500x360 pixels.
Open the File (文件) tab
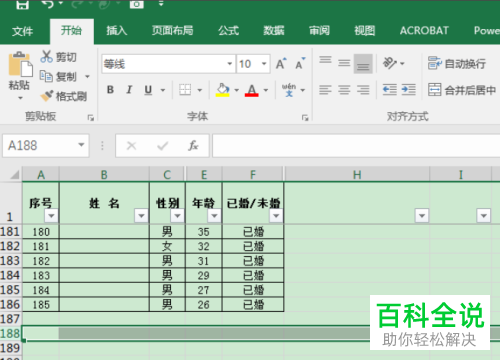click(x=22, y=31)
